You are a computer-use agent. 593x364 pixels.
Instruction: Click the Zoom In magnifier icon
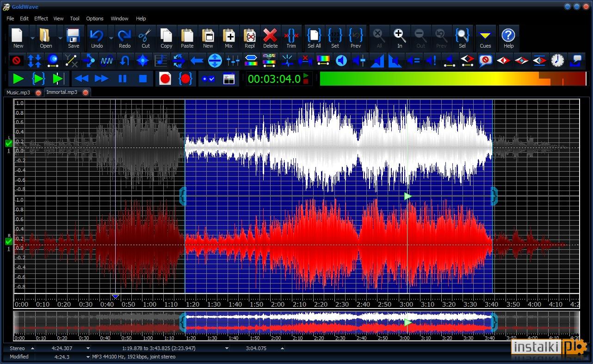(400, 38)
